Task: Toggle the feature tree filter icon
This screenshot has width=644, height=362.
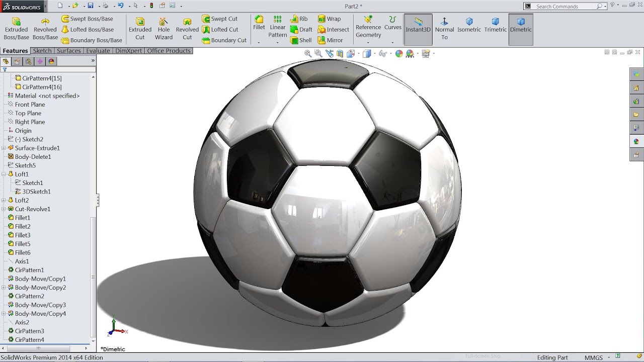Action: pyautogui.click(x=5, y=70)
